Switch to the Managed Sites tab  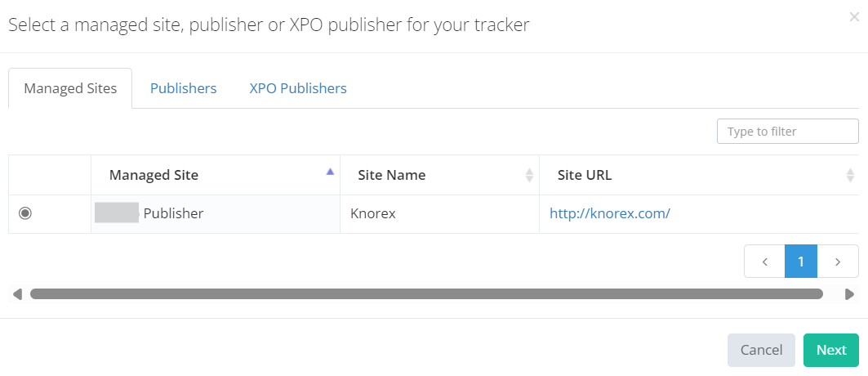pos(70,88)
